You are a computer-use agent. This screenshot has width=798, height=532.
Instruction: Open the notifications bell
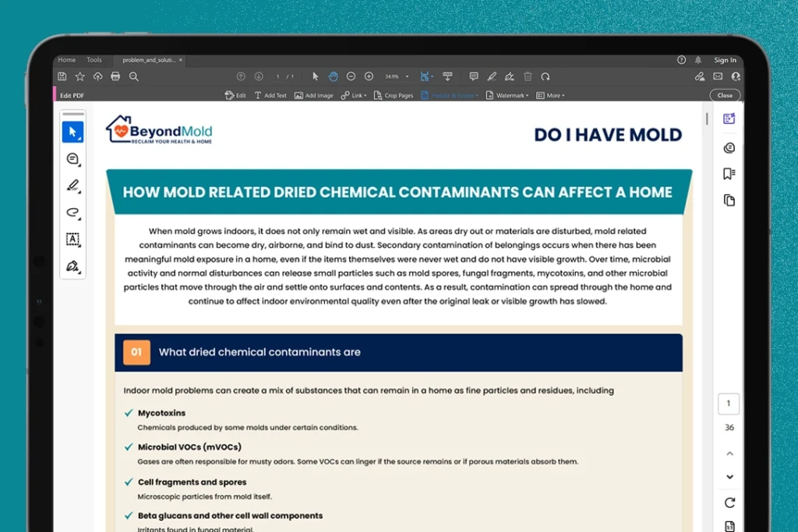(698, 60)
